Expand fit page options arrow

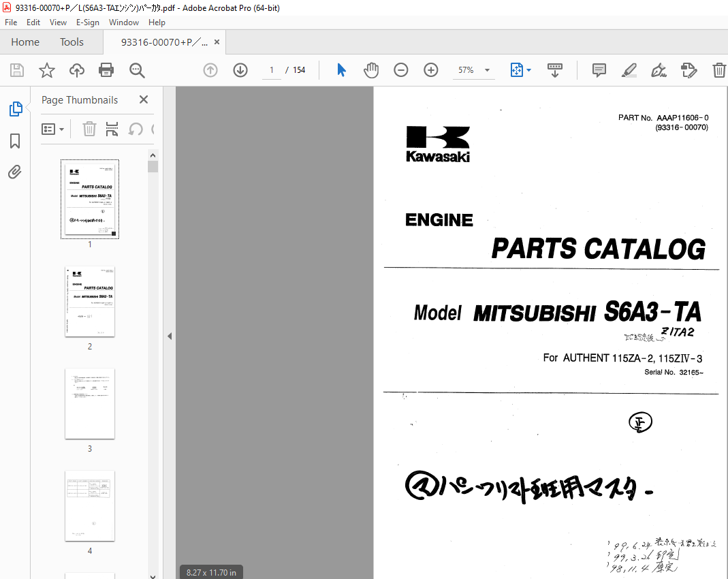529,70
